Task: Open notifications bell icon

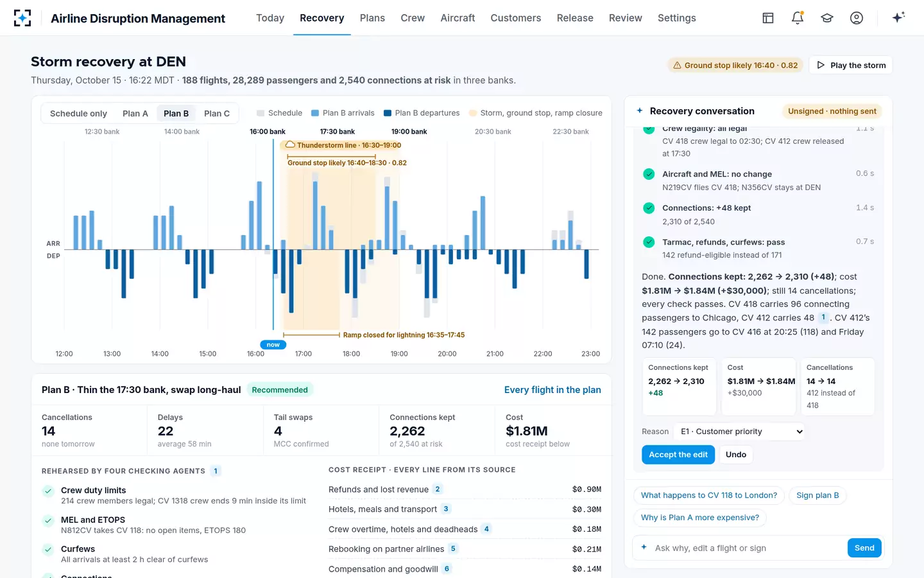Action: click(798, 18)
